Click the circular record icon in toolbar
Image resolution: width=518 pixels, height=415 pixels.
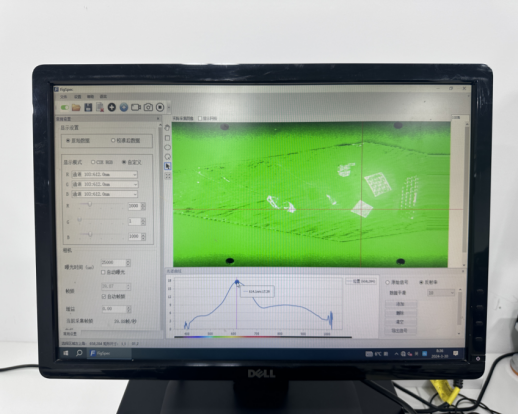coord(160,107)
